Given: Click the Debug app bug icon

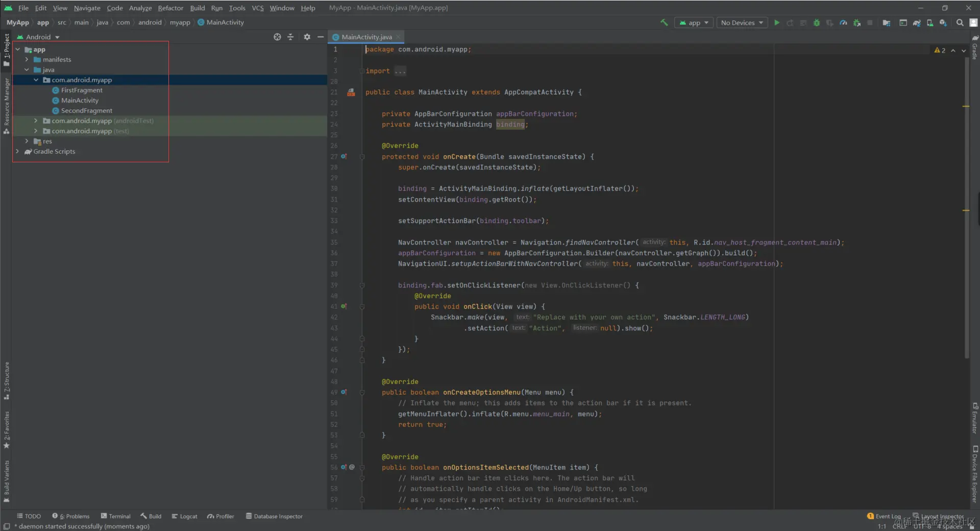Looking at the screenshot, I should [817, 22].
